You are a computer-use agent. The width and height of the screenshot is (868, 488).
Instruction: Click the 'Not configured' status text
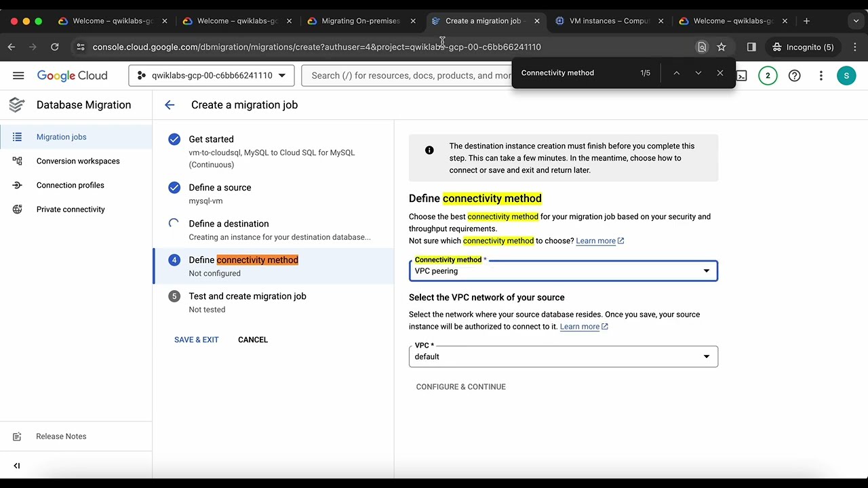coord(214,273)
